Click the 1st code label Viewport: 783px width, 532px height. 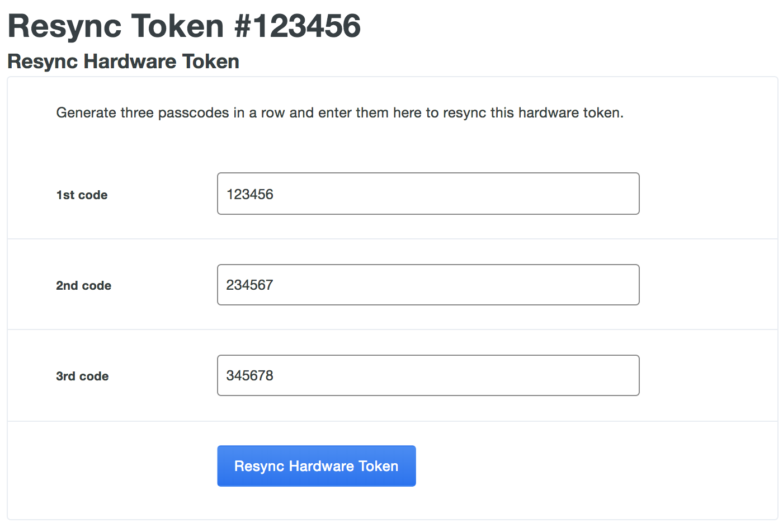[x=82, y=195]
